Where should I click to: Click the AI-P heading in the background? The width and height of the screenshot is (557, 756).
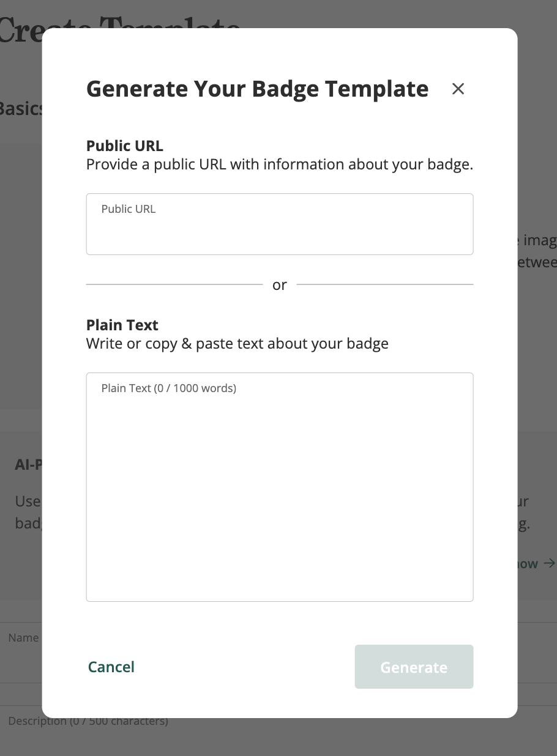tap(28, 465)
